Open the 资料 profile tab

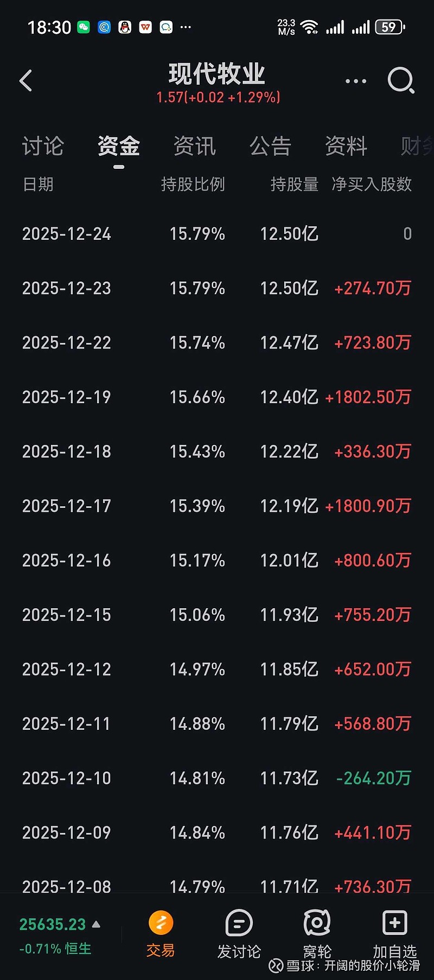346,147
